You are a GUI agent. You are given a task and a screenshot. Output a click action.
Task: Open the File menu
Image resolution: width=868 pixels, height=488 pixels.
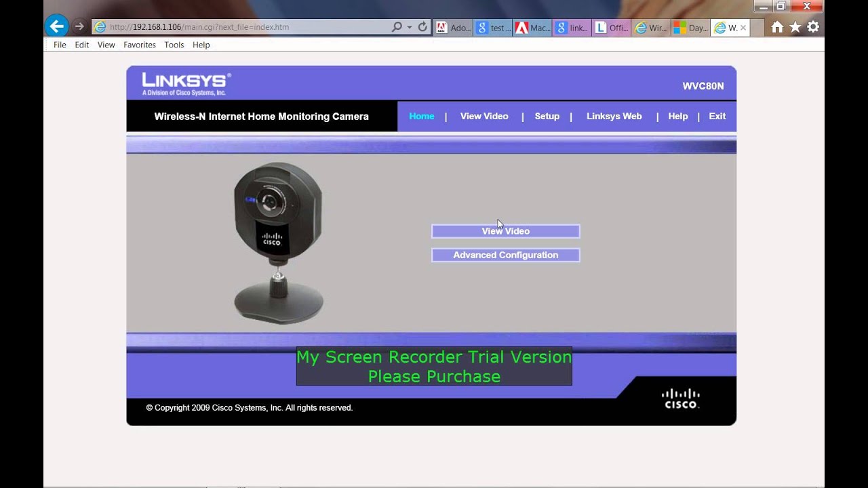[60, 45]
